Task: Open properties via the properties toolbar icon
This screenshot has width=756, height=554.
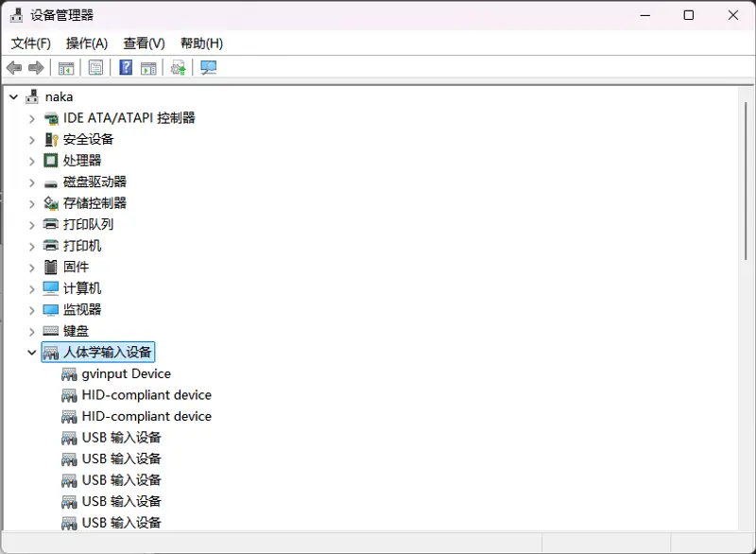Action: [95, 67]
